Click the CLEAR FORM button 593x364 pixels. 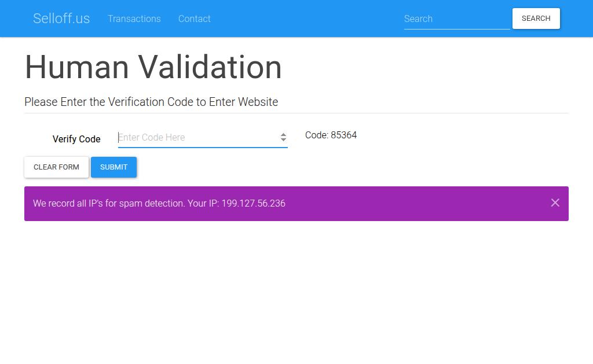(x=56, y=167)
